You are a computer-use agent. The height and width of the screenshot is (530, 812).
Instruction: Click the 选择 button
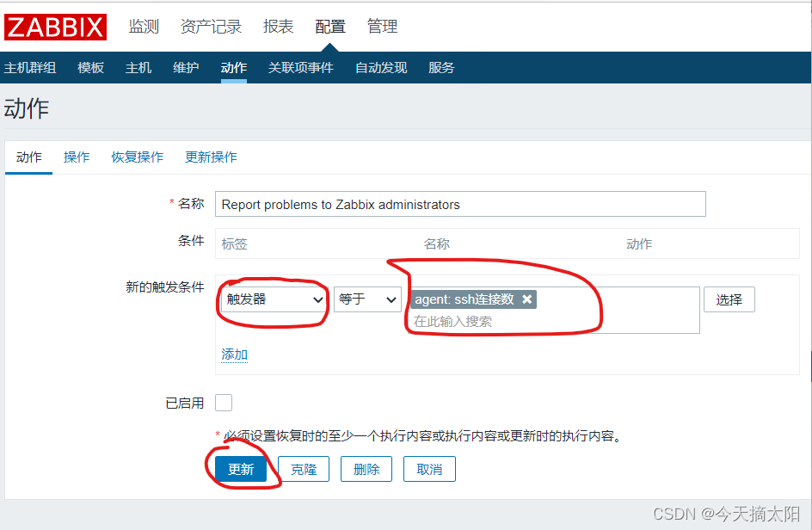[x=729, y=299]
